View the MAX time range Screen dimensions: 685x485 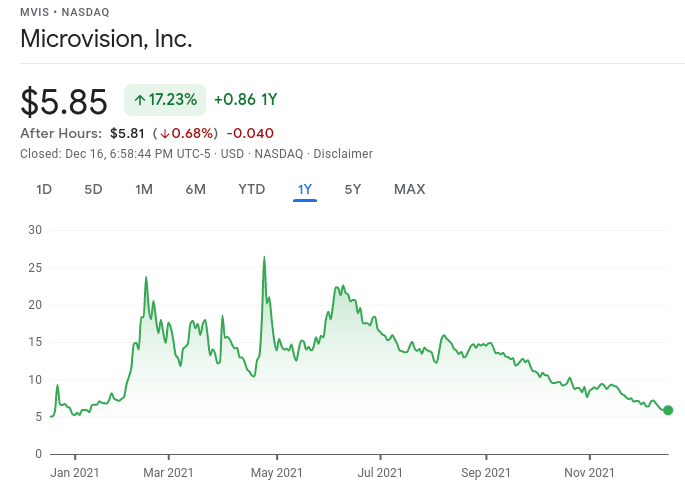(409, 189)
